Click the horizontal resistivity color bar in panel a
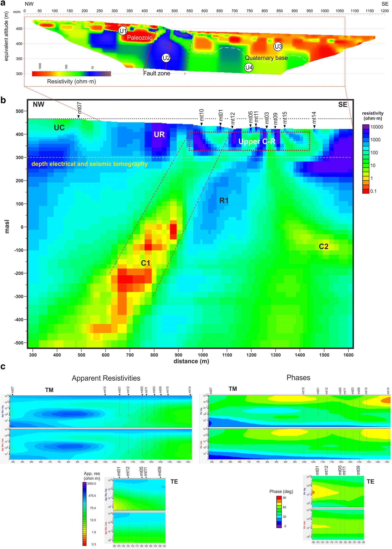Image resolution: width=392 pixels, height=549 pixels. [71, 74]
